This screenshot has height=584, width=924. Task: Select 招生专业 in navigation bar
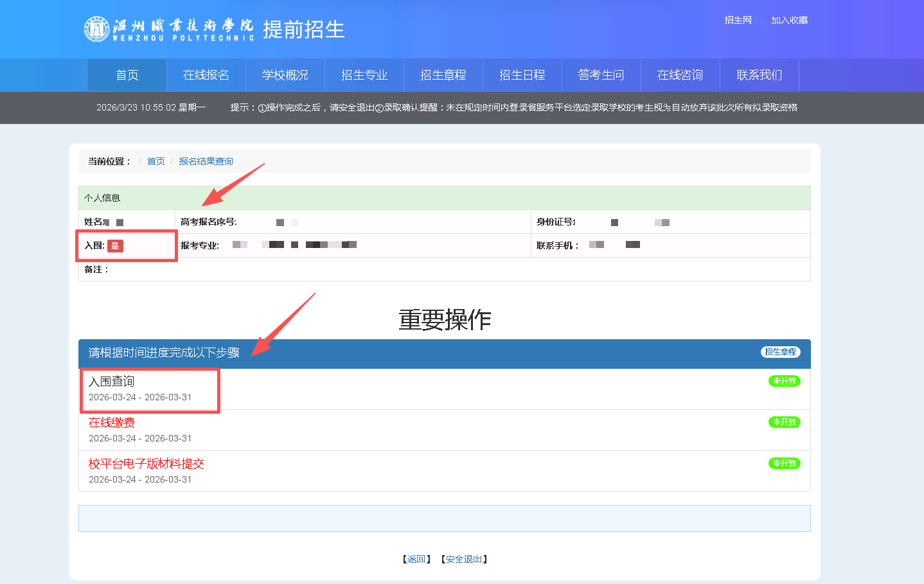364,75
